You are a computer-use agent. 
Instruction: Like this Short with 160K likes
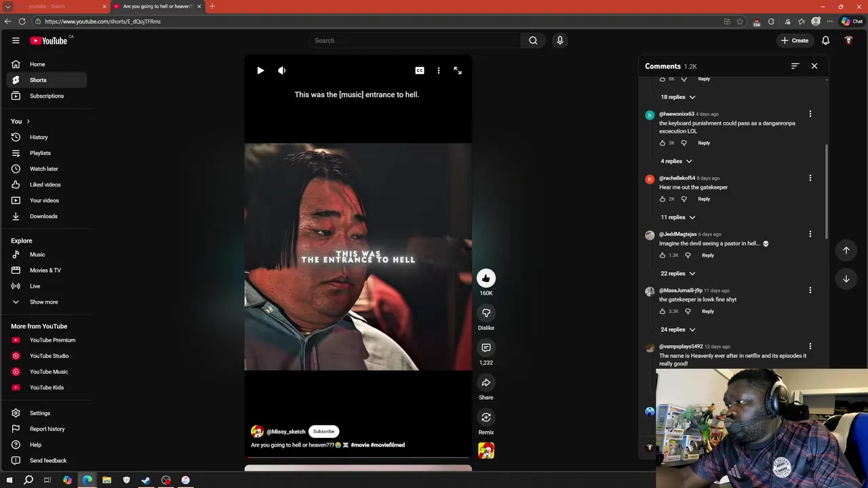486,278
